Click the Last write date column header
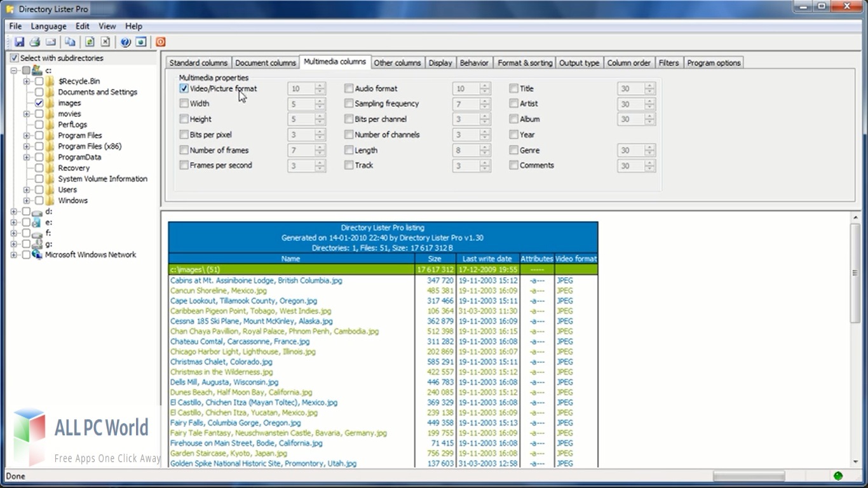This screenshot has width=868, height=488. [487, 259]
